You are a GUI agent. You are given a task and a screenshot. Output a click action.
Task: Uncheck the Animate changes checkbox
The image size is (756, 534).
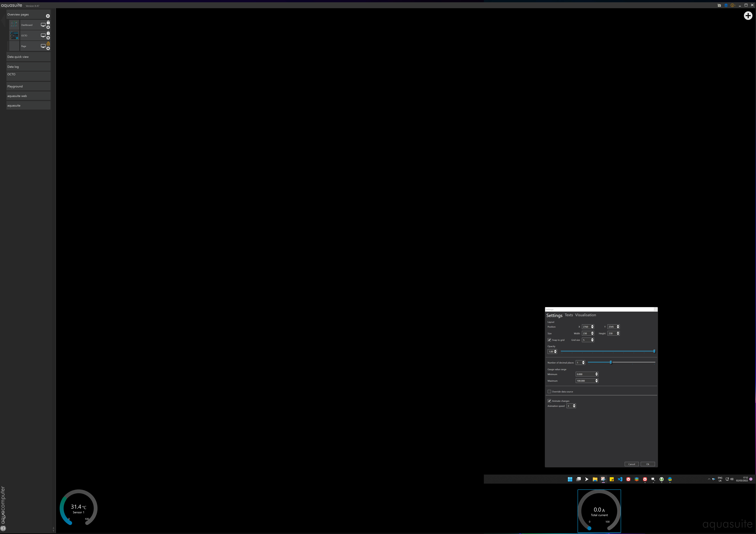549,401
